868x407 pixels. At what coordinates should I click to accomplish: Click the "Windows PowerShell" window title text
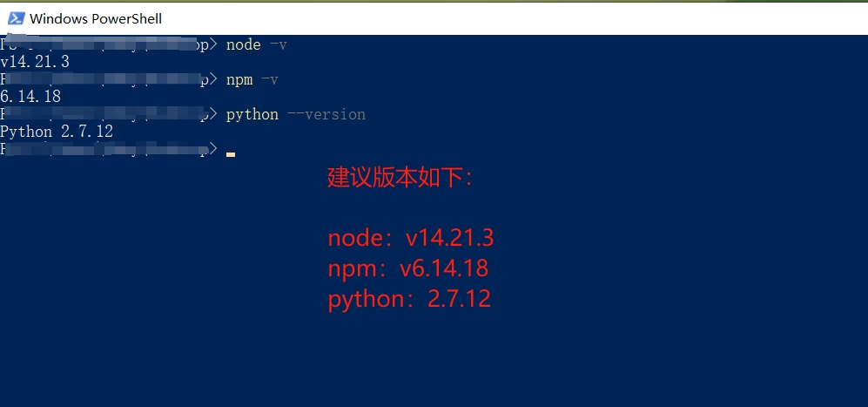click(96, 18)
